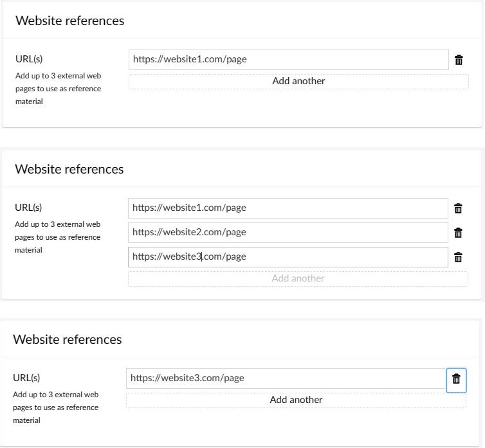
Task: Click Website references heading of last panel
Action: tap(68, 339)
